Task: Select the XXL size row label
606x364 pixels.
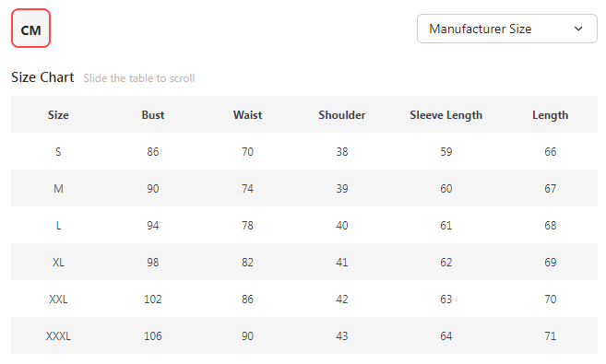Action: pyautogui.click(x=58, y=299)
